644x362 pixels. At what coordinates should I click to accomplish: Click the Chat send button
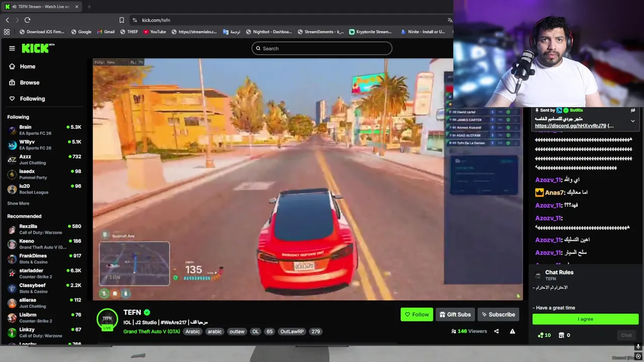click(x=626, y=335)
